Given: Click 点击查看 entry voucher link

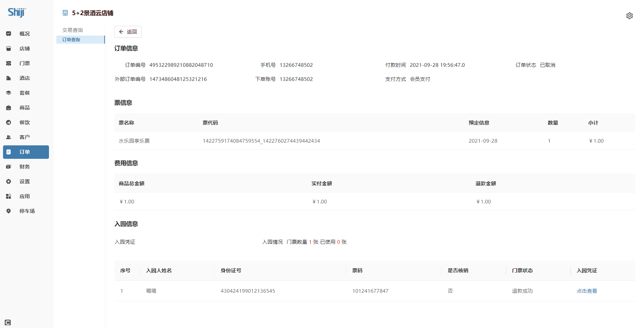Looking at the screenshot, I should (x=587, y=291).
